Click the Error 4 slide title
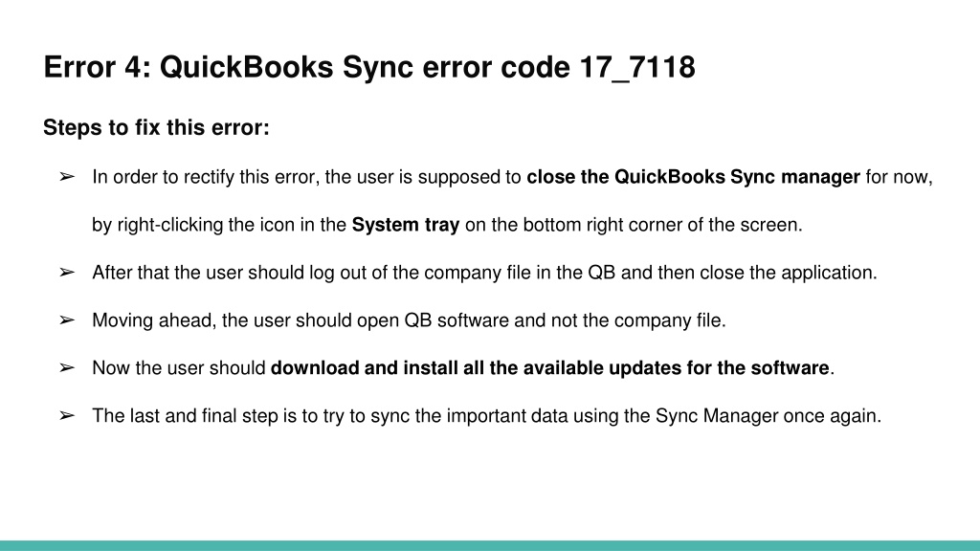This screenshot has height=551, width=980. click(x=368, y=67)
